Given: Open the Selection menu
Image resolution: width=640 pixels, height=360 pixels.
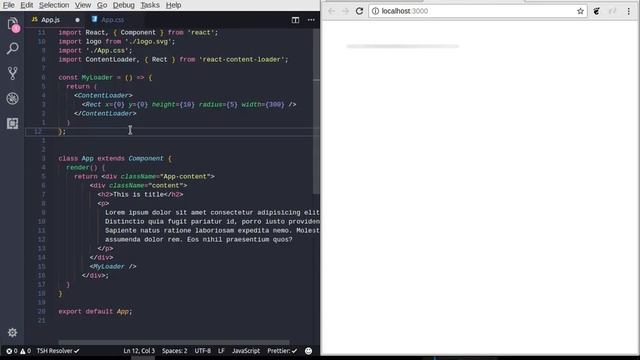Looking at the screenshot, I should coord(54,5).
